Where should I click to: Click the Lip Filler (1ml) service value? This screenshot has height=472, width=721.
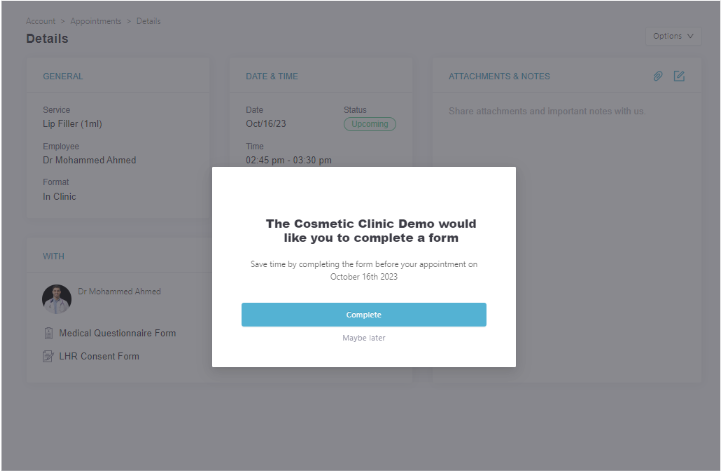[72, 124]
